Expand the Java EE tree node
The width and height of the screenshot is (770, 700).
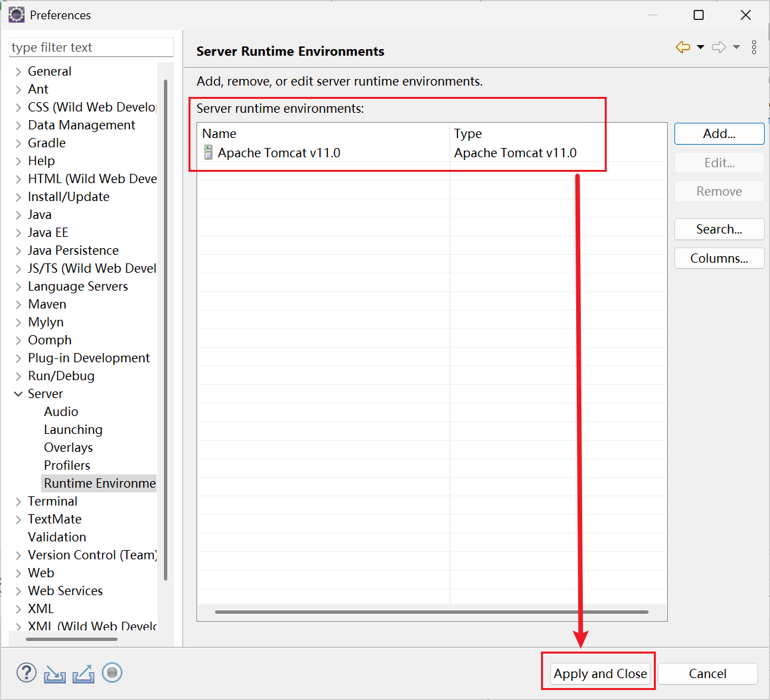click(18, 233)
